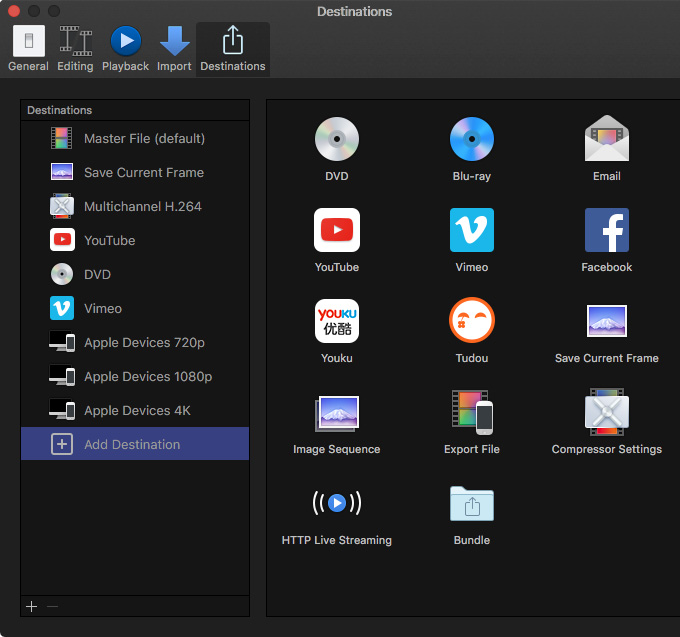Click the Export File icon

(x=472, y=412)
